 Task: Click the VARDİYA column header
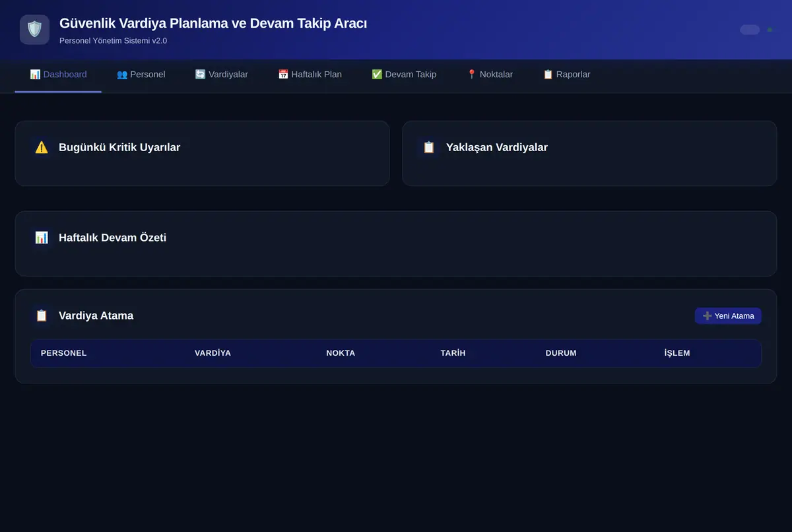pos(213,353)
